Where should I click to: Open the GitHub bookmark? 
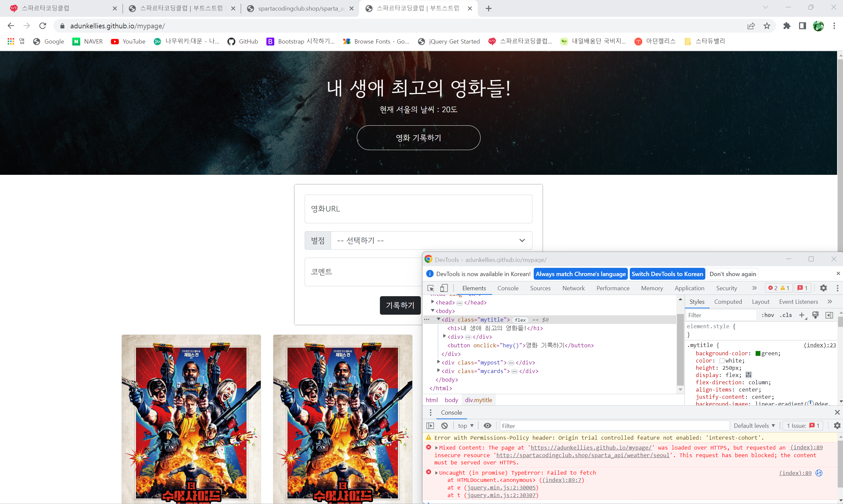coord(243,42)
